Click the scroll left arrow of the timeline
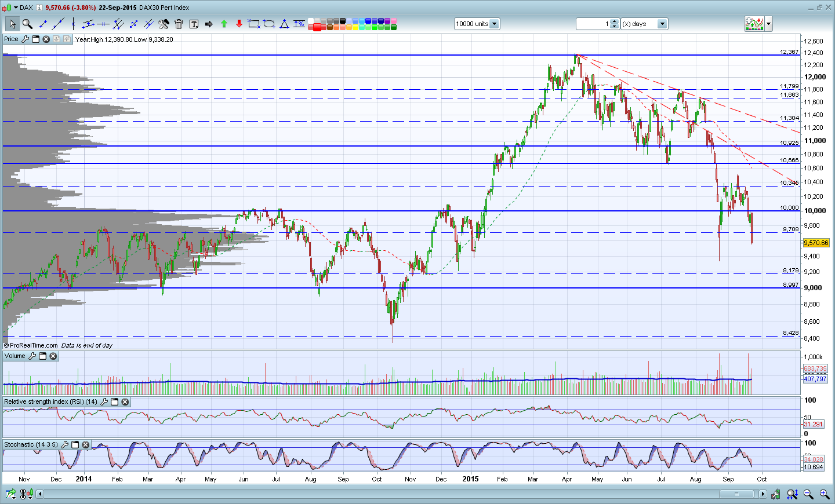 pos(39,494)
